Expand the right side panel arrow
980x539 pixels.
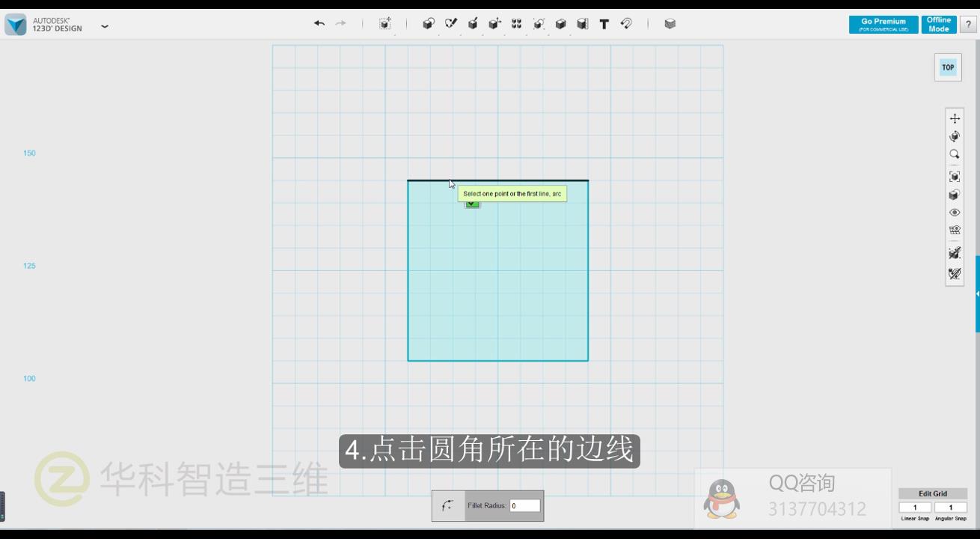pos(977,294)
